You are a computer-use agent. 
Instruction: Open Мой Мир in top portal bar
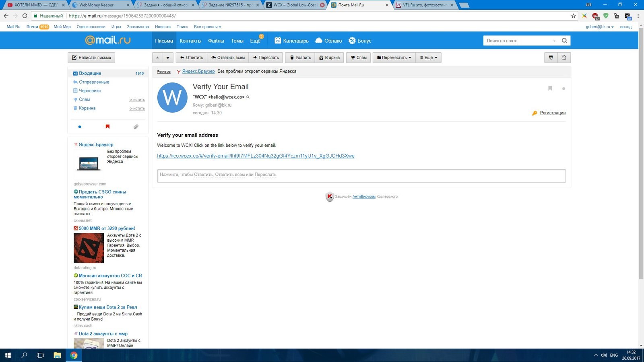62,27
